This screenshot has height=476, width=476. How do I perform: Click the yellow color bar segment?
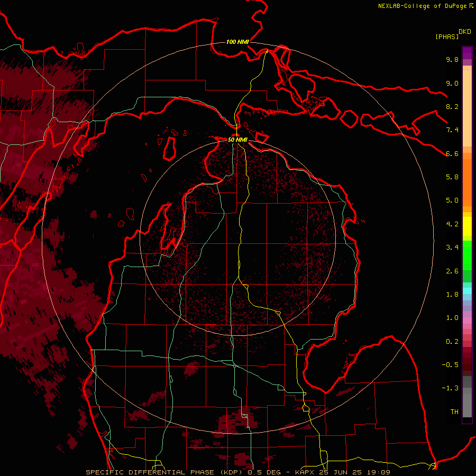467,226
